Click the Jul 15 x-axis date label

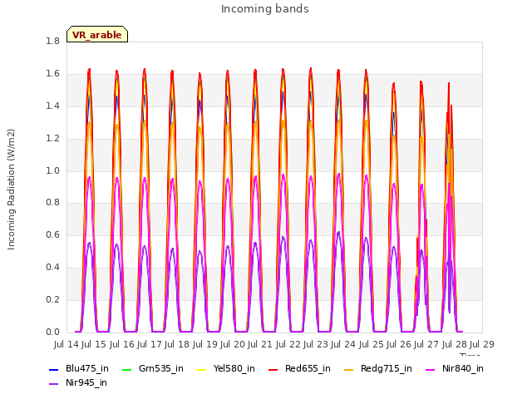tap(94, 344)
